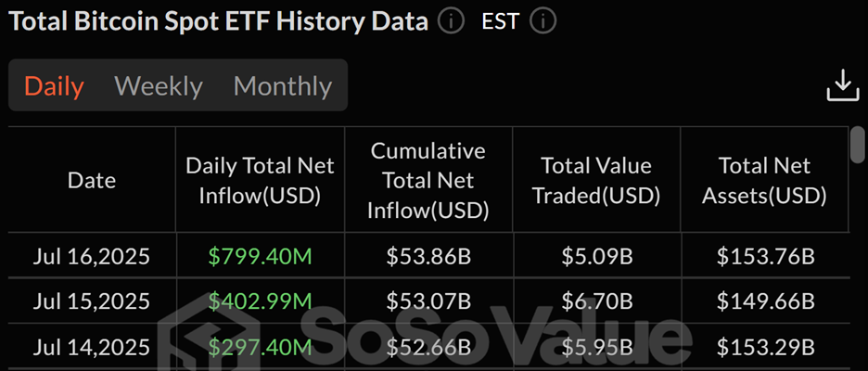Select the Jul 14,2025 date cell

[91, 347]
